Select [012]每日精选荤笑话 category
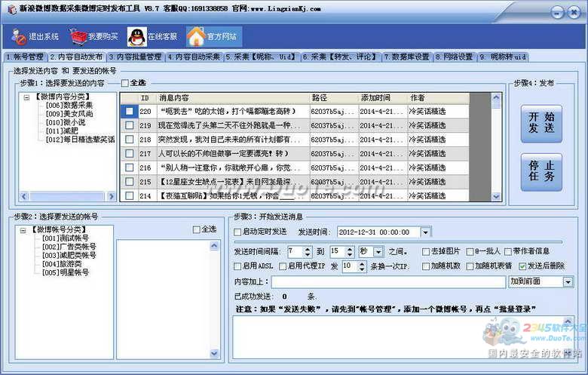588x375 pixels. point(80,140)
